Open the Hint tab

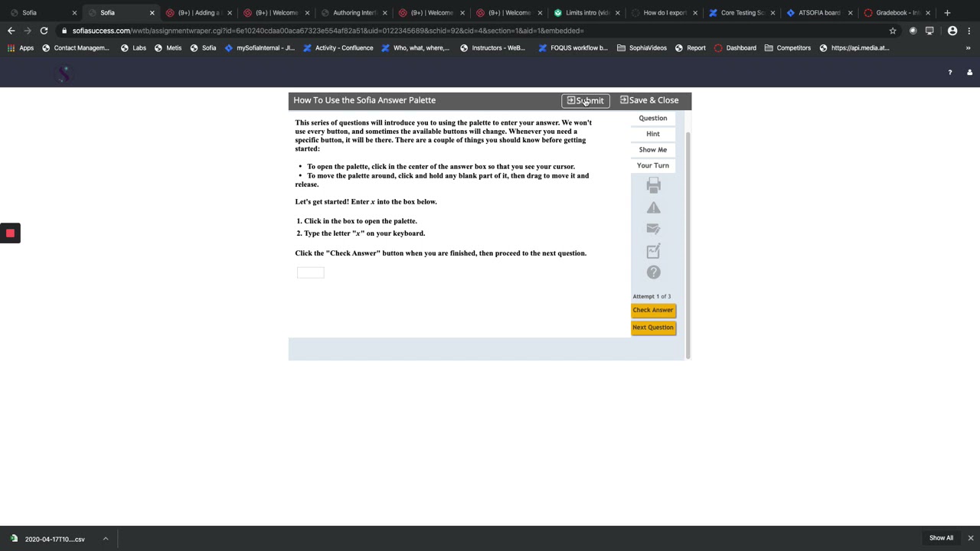pos(653,134)
